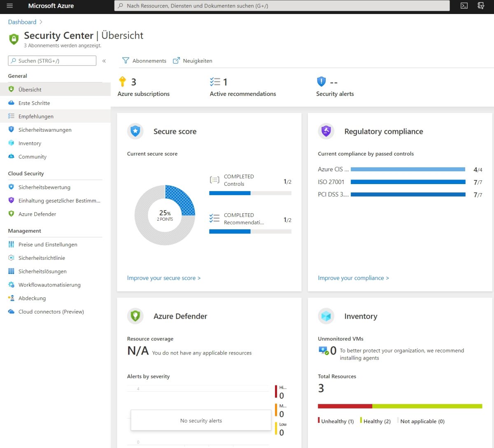Open the hamburger portal menu
The height and width of the screenshot is (448, 494).
10,6
